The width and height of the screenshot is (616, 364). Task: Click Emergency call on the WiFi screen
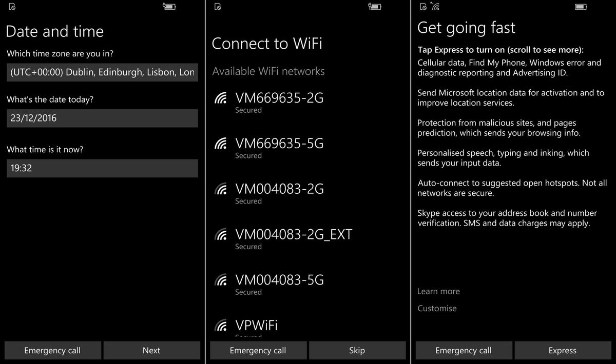tap(258, 350)
